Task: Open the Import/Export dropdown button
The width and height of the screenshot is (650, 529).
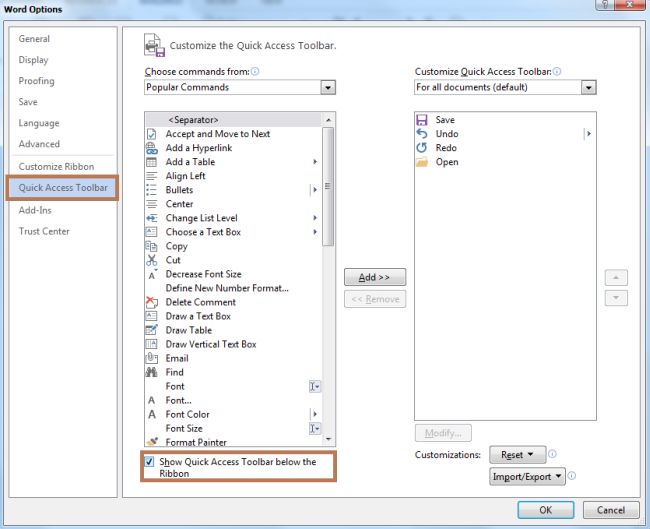Action: 527,477
